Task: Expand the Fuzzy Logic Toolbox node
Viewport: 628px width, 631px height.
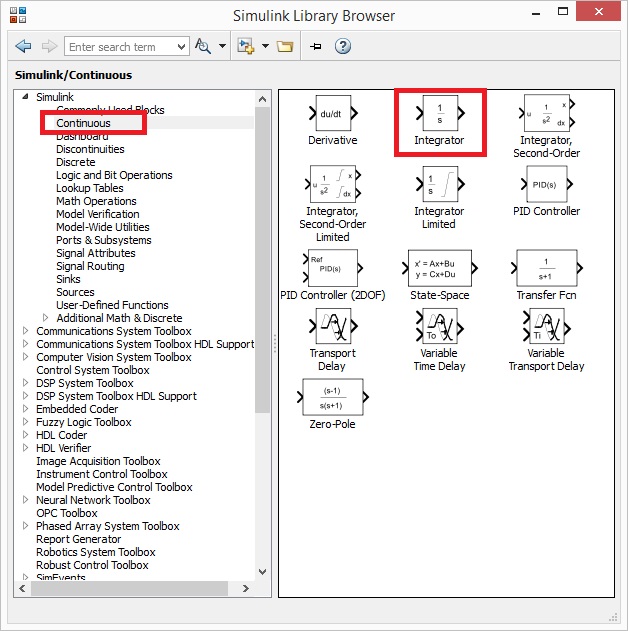Action: click(x=25, y=422)
